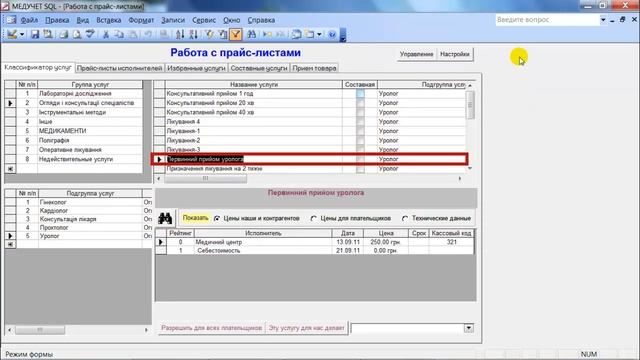Click the Undo arrow icon
The image size is (640, 360).
[149, 35]
